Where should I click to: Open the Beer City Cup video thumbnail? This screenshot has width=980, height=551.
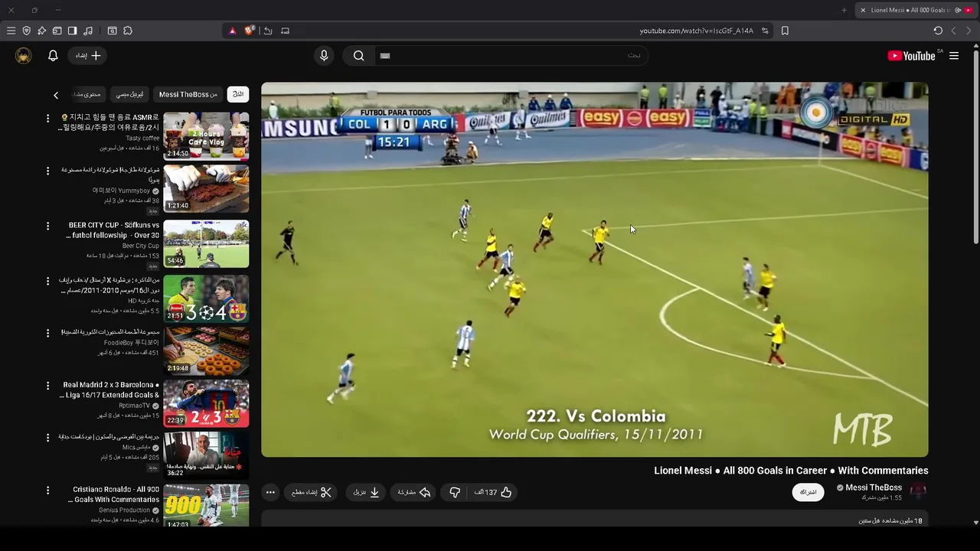coord(206,244)
